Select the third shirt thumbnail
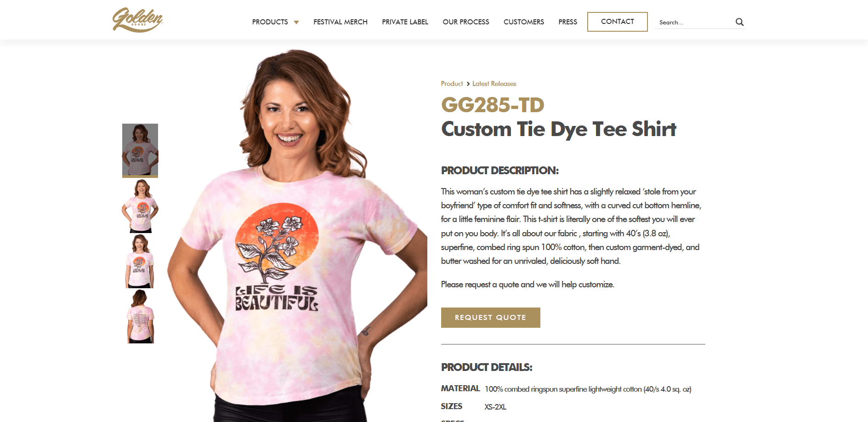The image size is (868, 422). 140,262
